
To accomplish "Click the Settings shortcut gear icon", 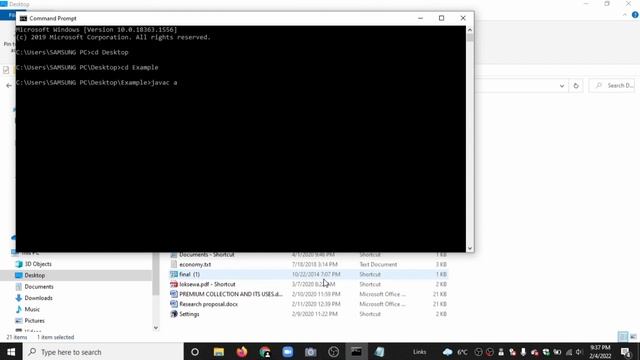I will (x=174, y=314).
